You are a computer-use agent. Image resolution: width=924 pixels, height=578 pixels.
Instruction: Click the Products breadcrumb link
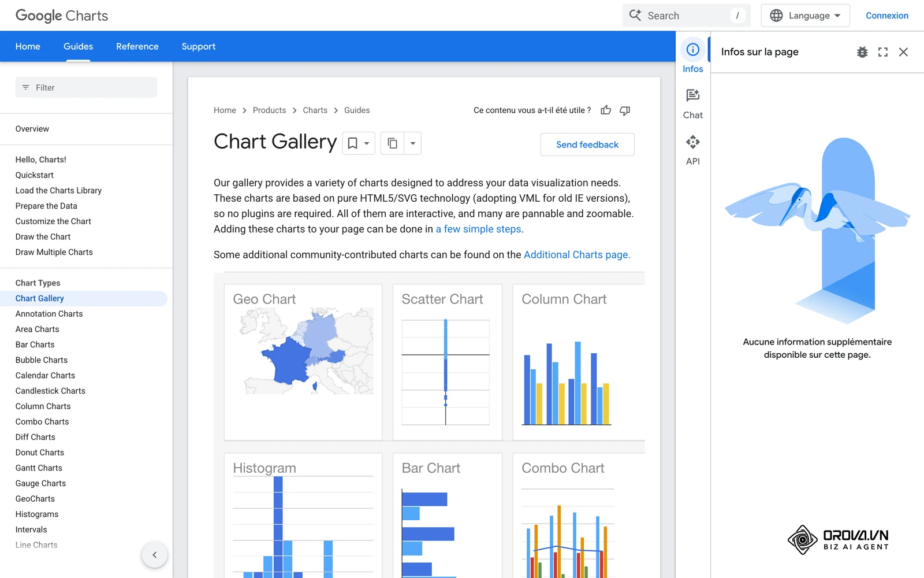(x=269, y=110)
